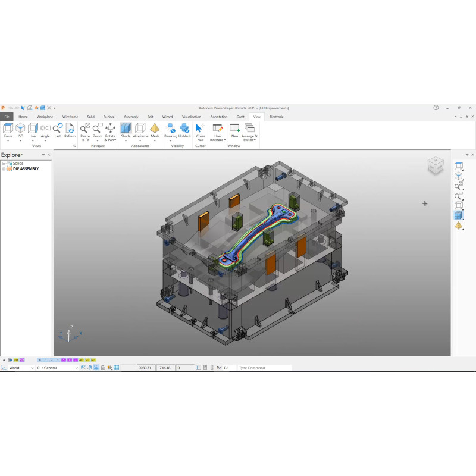The height and width of the screenshot is (476, 476).
Task: Click the Unblank visibility icon
Action: coord(184,129)
